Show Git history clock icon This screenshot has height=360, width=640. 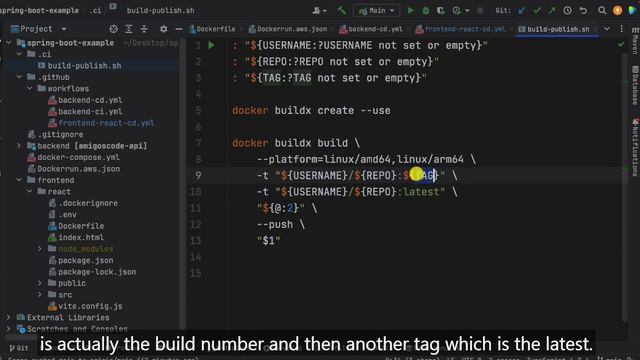tap(567, 11)
